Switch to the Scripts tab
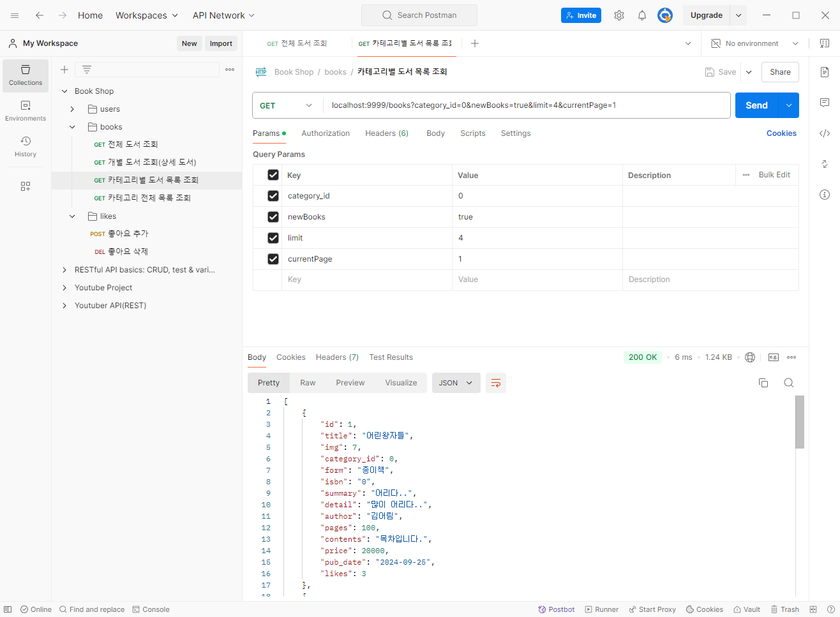840x617 pixels. (473, 133)
